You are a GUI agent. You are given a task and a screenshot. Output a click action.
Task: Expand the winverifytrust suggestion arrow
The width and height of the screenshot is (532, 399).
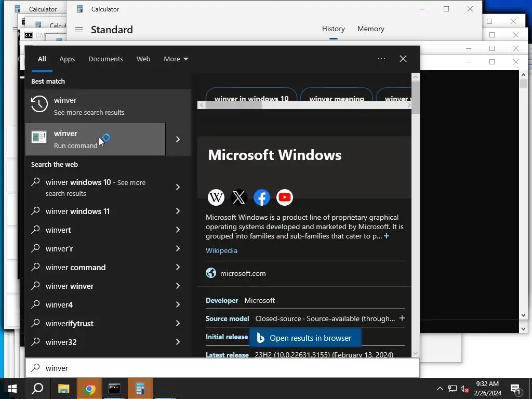pos(178,323)
